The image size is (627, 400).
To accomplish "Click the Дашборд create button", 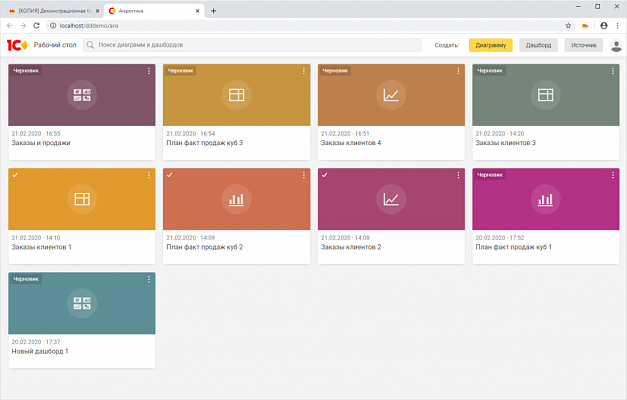I will point(538,45).
